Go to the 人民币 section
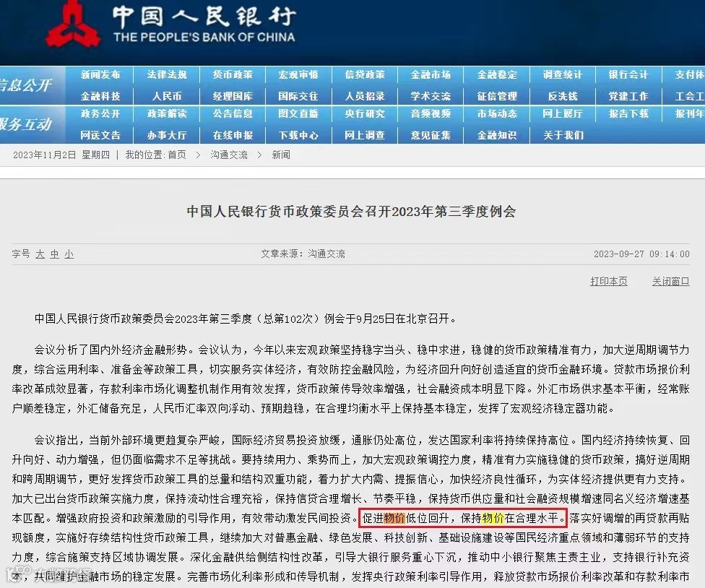This screenshot has height=588, width=705. coord(166,96)
